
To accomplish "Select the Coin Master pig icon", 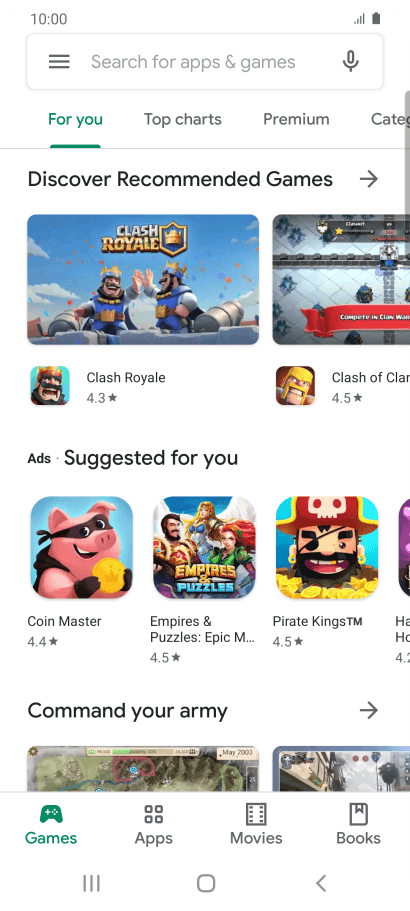I will tap(82, 547).
